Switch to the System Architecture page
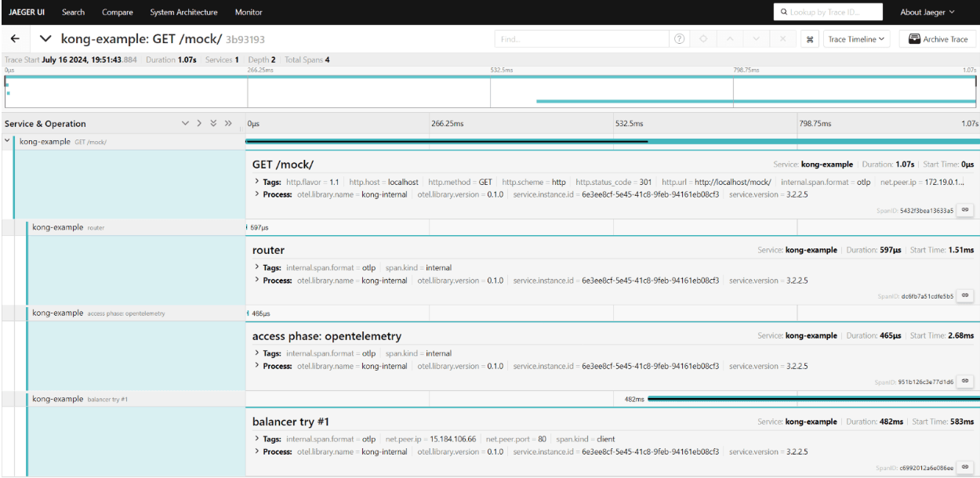 [184, 12]
